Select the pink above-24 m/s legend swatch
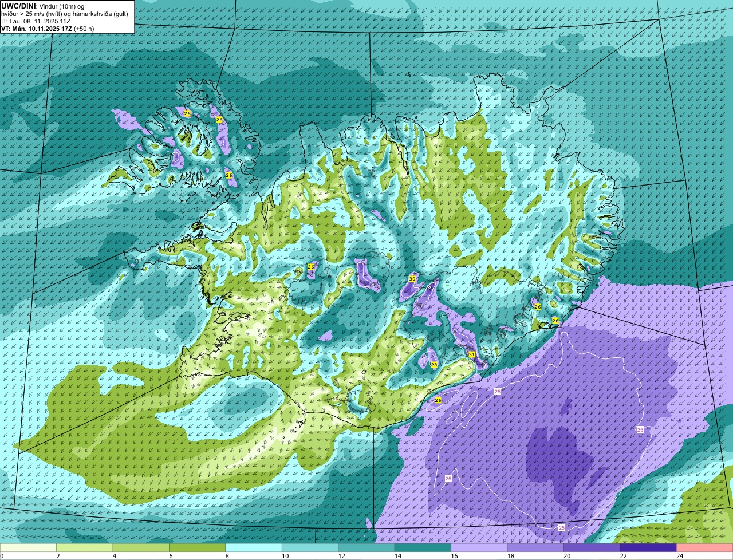Image resolution: width=733 pixels, height=560 pixels. coord(705,547)
